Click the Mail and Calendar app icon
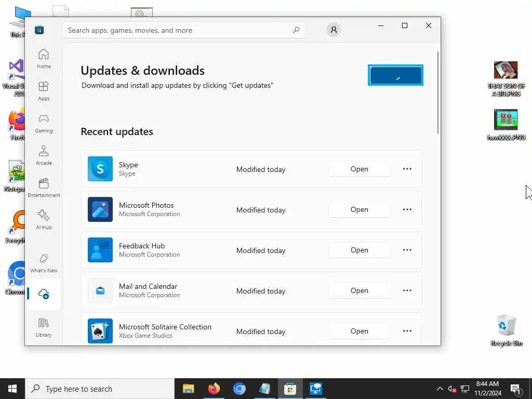The width and height of the screenshot is (532, 399). pos(100,290)
